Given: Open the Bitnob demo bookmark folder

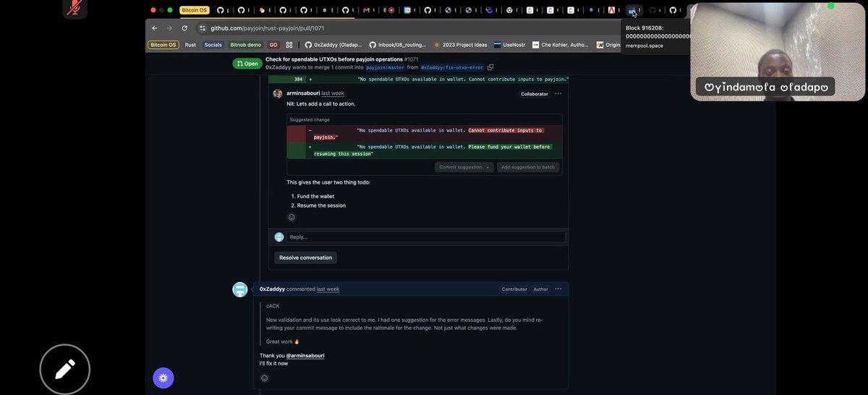Looking at the screenshot, I should click(245, 44).
